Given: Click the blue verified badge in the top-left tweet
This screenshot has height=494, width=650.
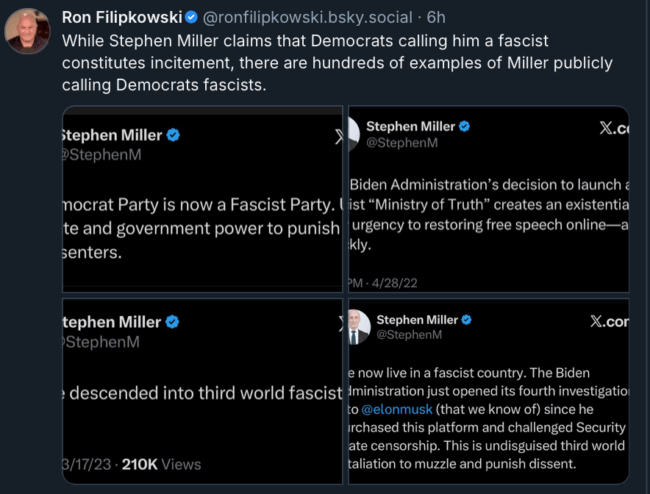Looking at the screenshot, I should [172, 134].
